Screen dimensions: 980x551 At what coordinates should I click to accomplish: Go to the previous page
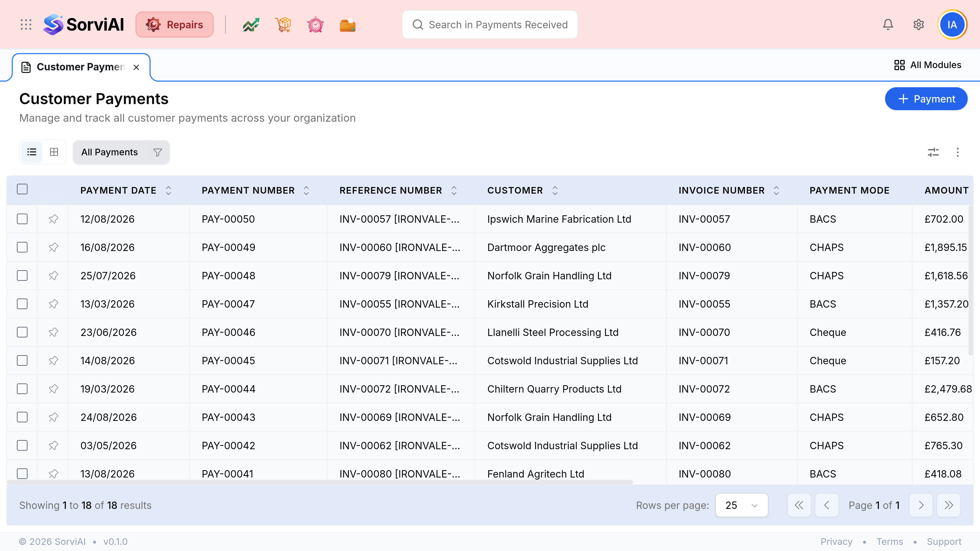coord(827,505)
